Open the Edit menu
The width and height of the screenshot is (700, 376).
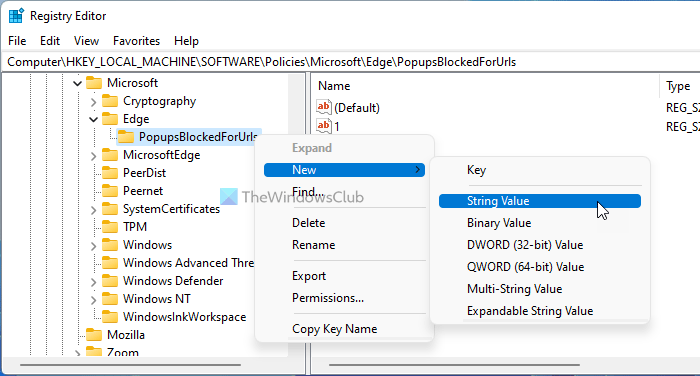point(50,41)
